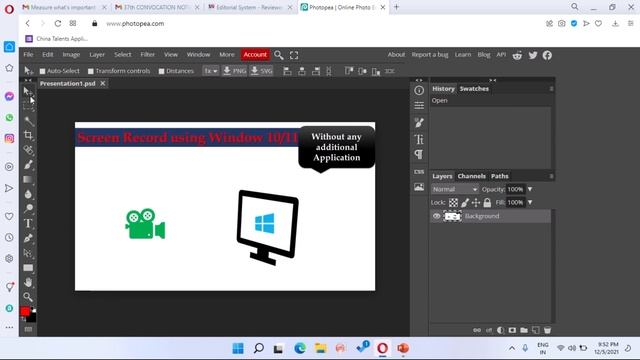Open the Paragraph panel icon

coord(419,154)
